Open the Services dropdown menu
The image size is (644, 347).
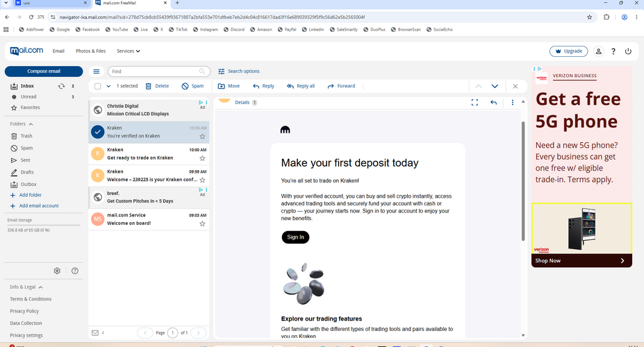tap(128, 51)
